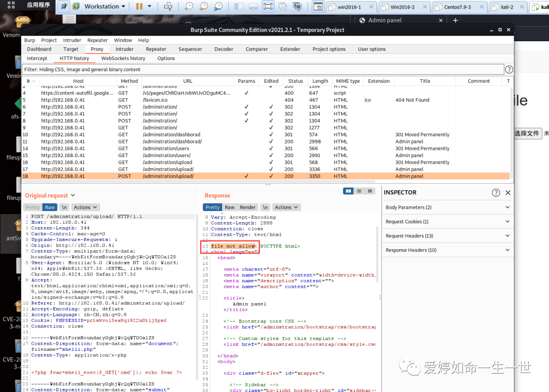The width and height of the screenshot is (549, 392).
Task: Switch response view to Pretty
Action: pos(212,207)
